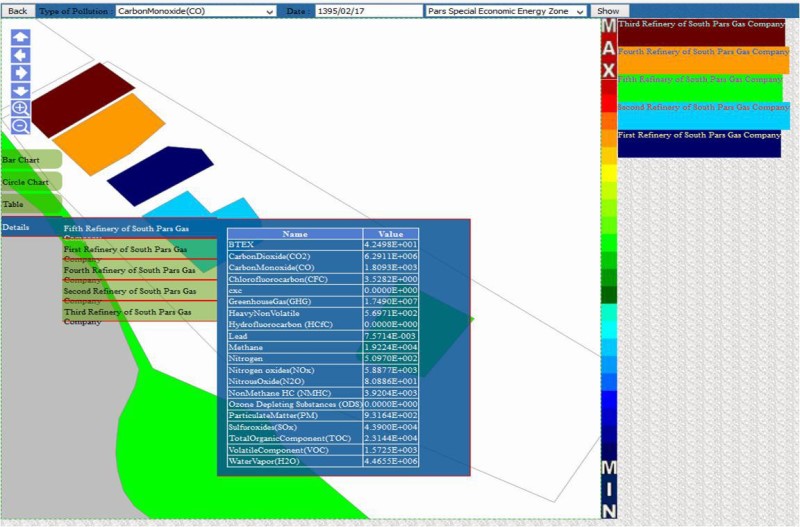Open the Circle Chart tab

[x=31, y=182]
